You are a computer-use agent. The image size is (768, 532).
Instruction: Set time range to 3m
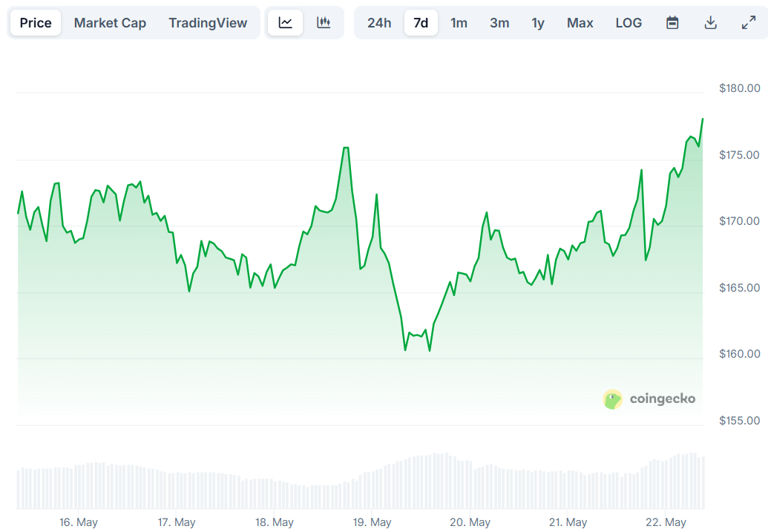[499, 22]
